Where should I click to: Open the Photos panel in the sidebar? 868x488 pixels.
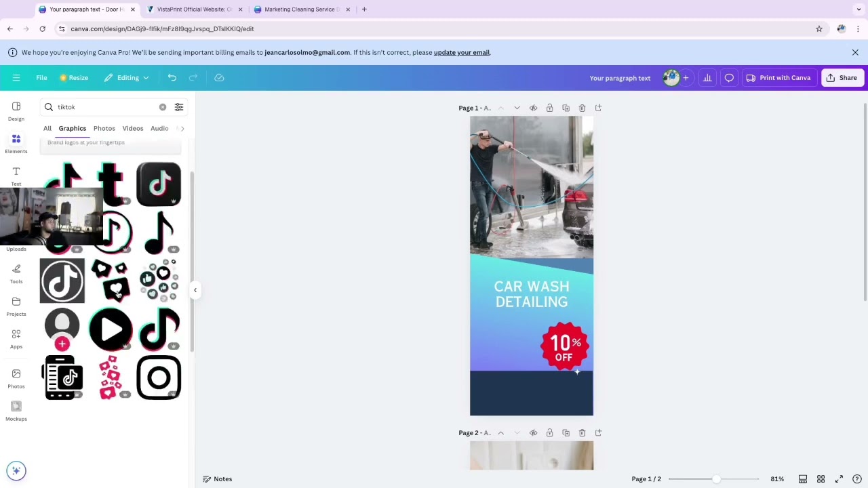[16, 379]
